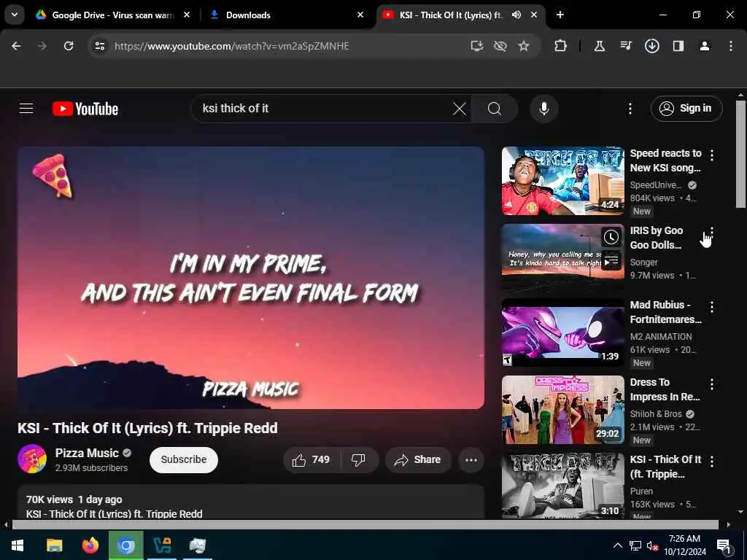Open the notification center icon

[723, 545]
